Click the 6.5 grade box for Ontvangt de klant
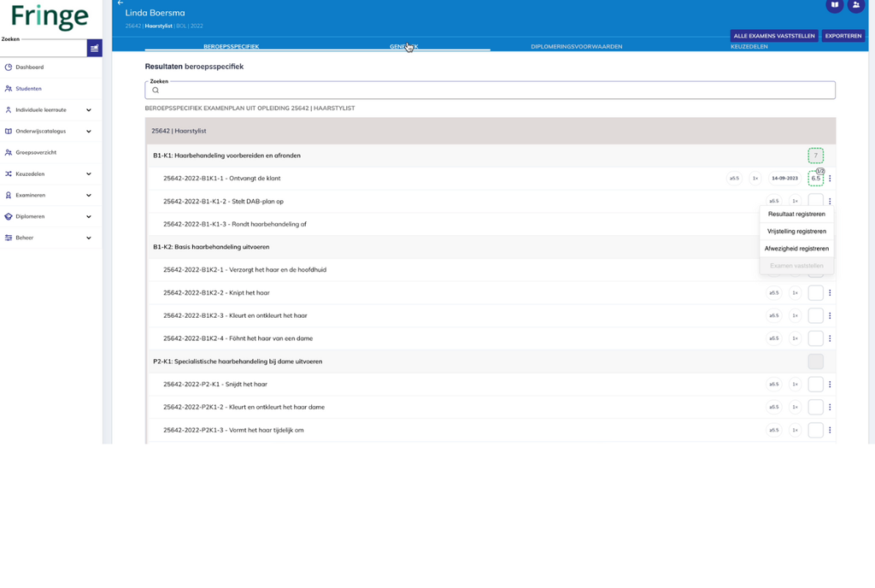 pyautogui.click(x=815, y=179)
